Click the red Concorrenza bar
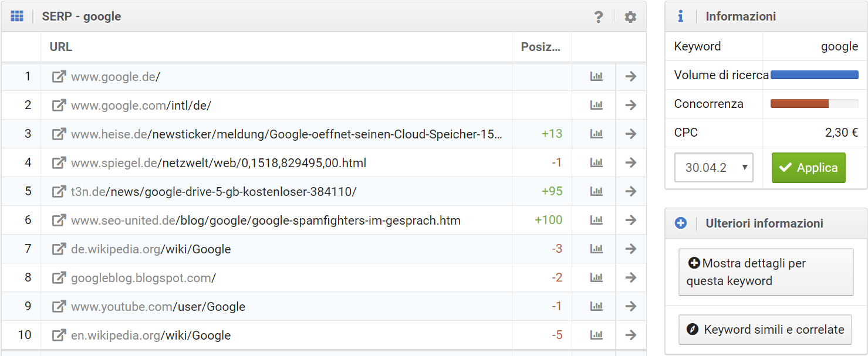Image resolution: width=868 pixels, height=356 pixels. (x=799, y=104)
